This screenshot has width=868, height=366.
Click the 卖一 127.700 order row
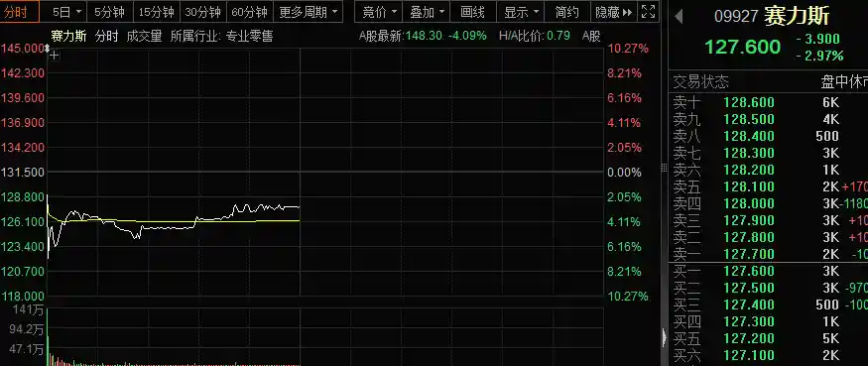coord(769,254)
